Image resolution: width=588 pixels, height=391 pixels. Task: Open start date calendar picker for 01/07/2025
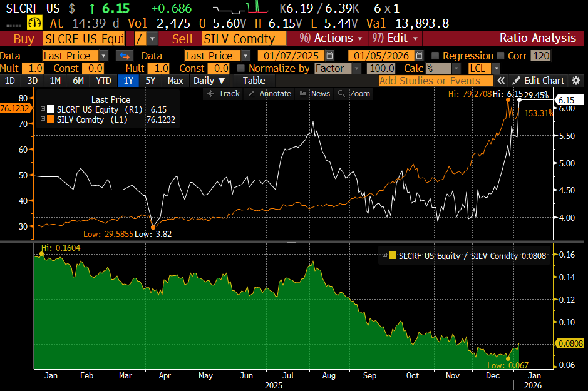329,56
